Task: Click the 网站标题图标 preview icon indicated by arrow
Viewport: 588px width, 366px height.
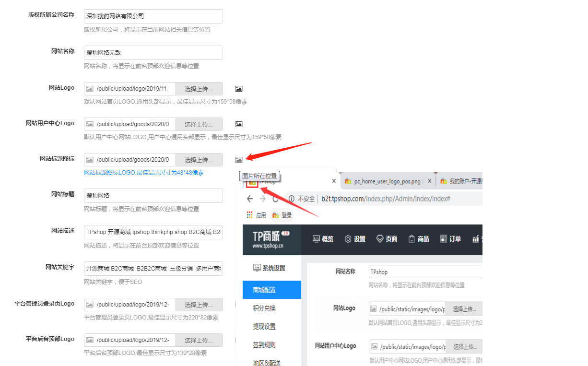Action: (238, 159)
